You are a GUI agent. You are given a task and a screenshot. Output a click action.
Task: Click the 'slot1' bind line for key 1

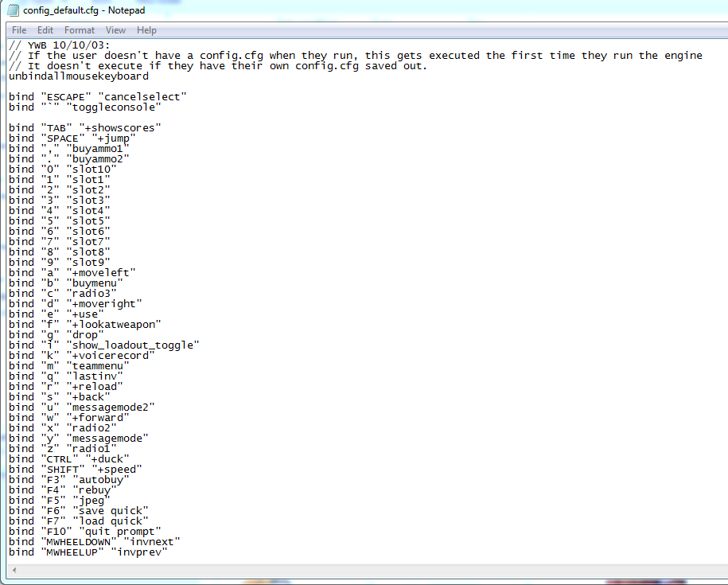click(x=60, y=180)
